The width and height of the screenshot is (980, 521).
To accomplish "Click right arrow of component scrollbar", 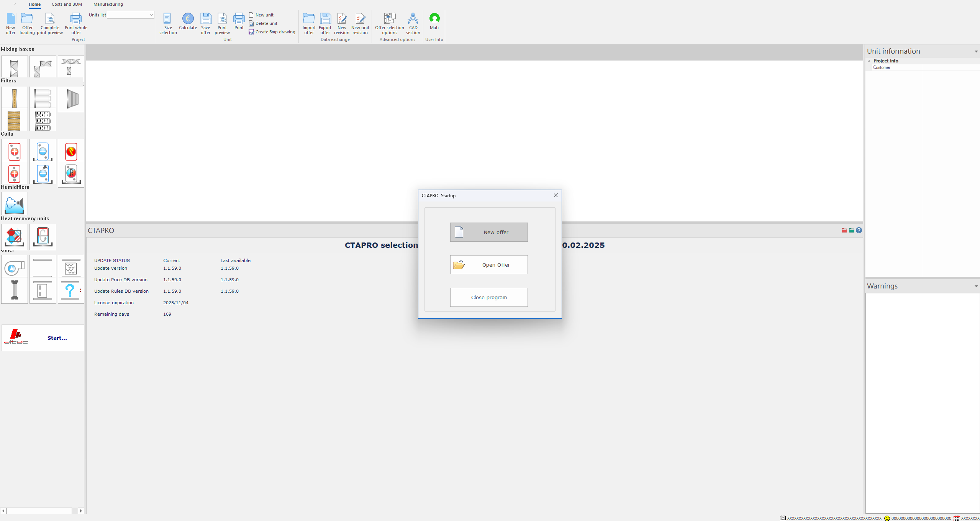I will (81, 511).
